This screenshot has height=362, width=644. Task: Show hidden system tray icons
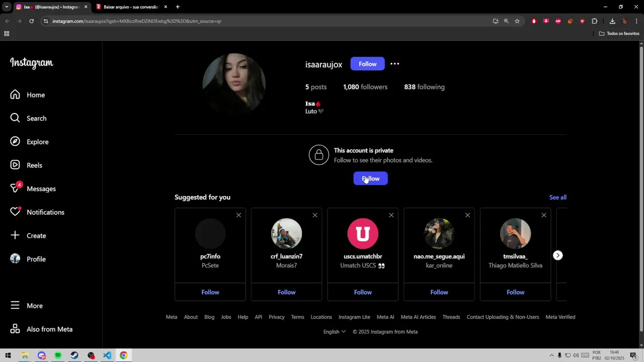pyautogui.click(x=551, y=355)
